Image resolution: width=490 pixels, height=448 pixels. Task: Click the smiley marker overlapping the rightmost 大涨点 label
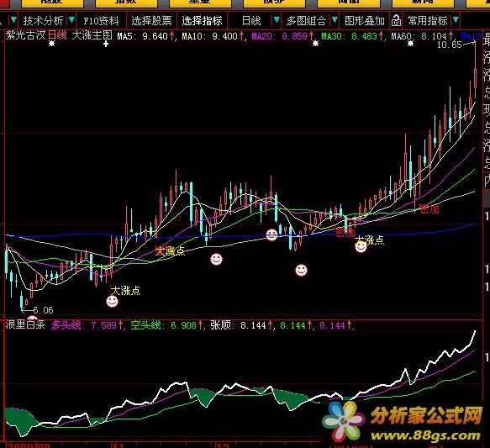tap(361, 246)
